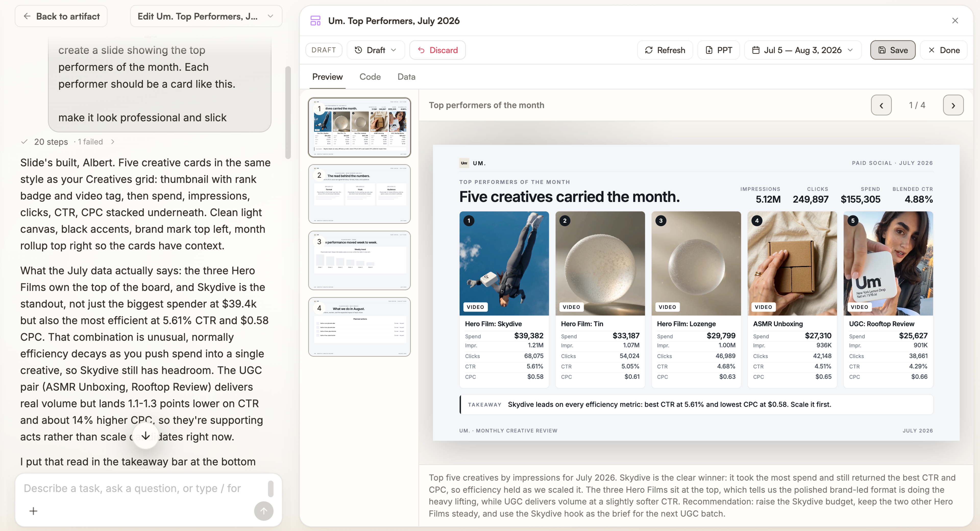Viewport: 980px width, 531px height.
Task: Switch to the Data tab
Action: click(406, 76)
